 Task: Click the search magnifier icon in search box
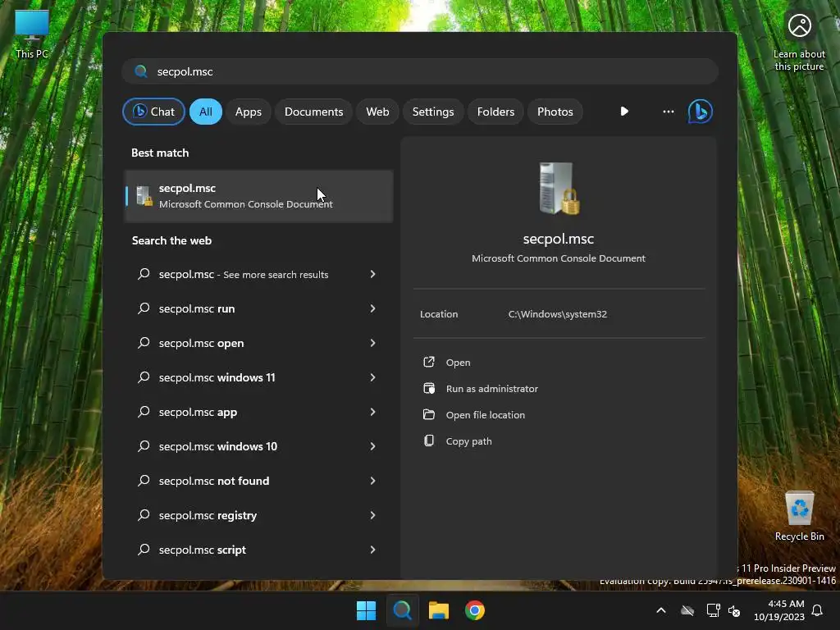pos(141,71)
